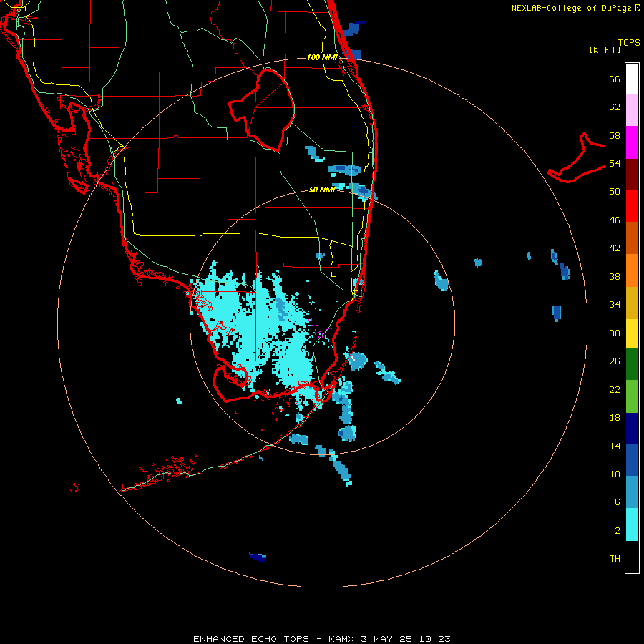Screen dimensions: 644x644
Task: Click the white swatch at top of legend
Action: [632, 79]
